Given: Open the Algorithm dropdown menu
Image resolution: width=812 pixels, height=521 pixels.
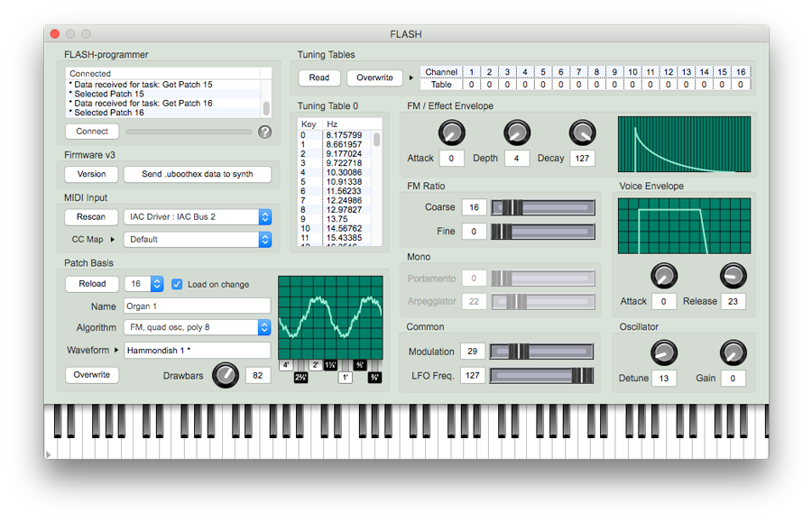Looking at the screenshot, I should point(197,327).
